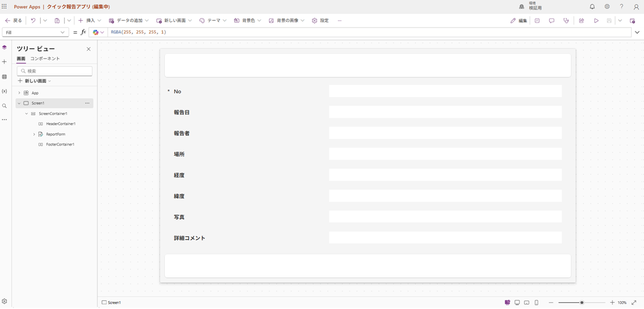Collapse the ScreenContainer1 tree node
Screen dimensions: 644x309
point(27,114)
